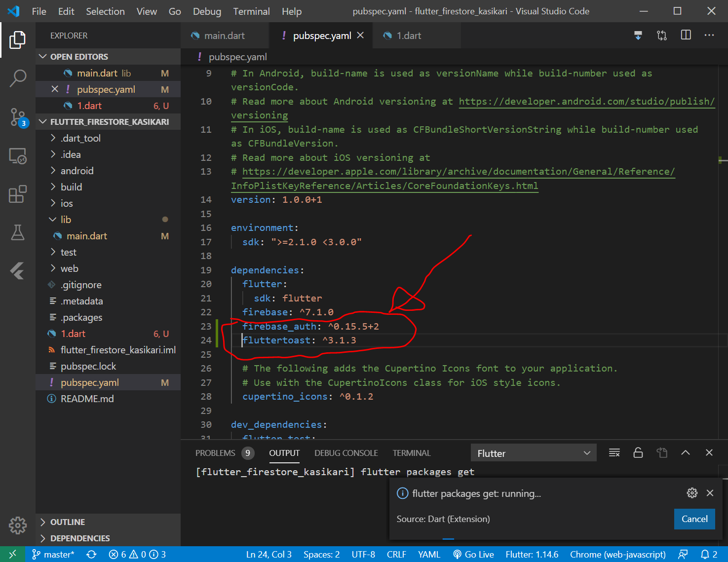Close pubspec.yaml in Open Editors list
Image resolution: width=728 pixels, height=562 pixels.
click(55, 89)
